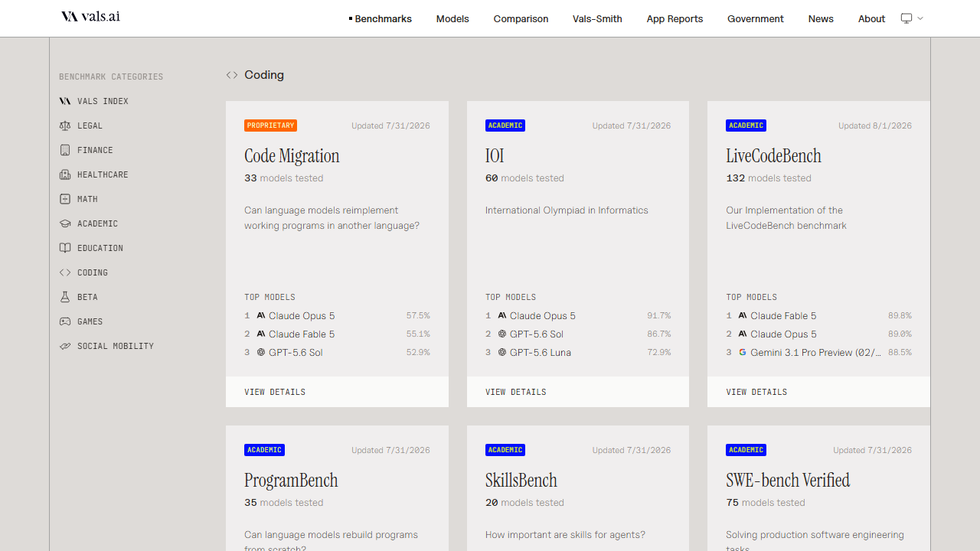Click the Coding heading brackets icon
The image size is (980, 551).
pos(232,75)
